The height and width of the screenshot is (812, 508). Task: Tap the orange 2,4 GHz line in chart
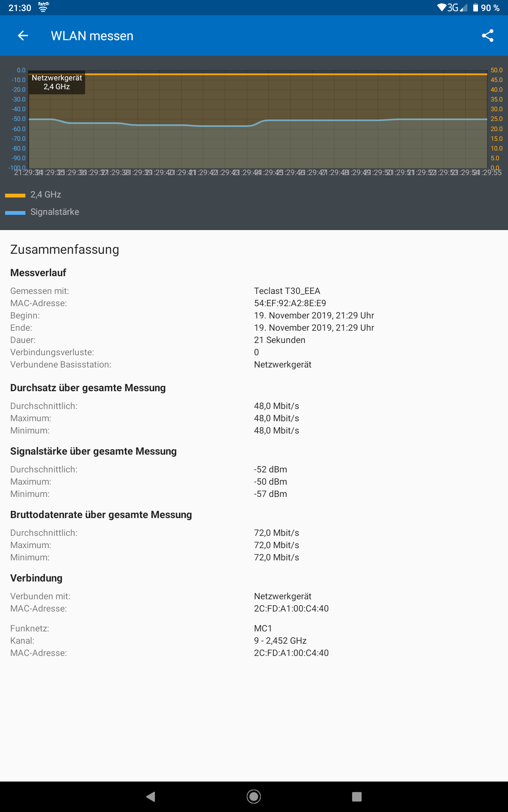(258, 74)
